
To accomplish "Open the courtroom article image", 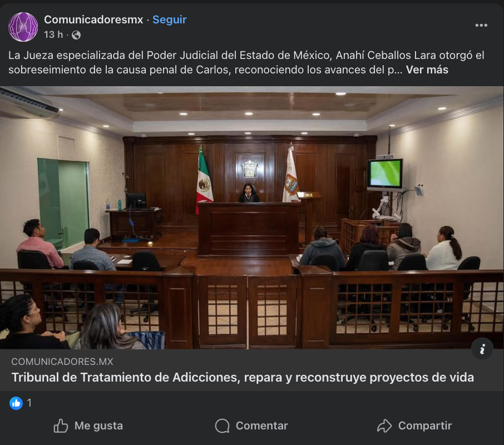I will click(252, 217).
